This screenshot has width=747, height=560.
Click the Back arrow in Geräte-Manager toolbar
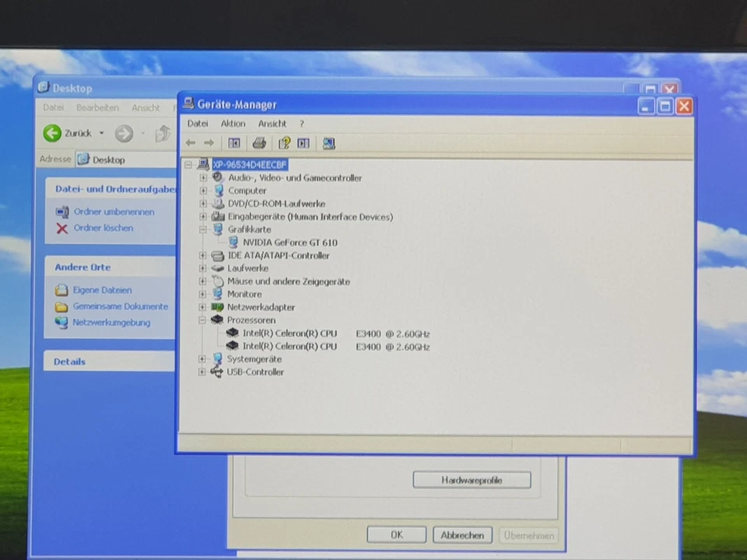pyautogui.click(x=191, y=143)
